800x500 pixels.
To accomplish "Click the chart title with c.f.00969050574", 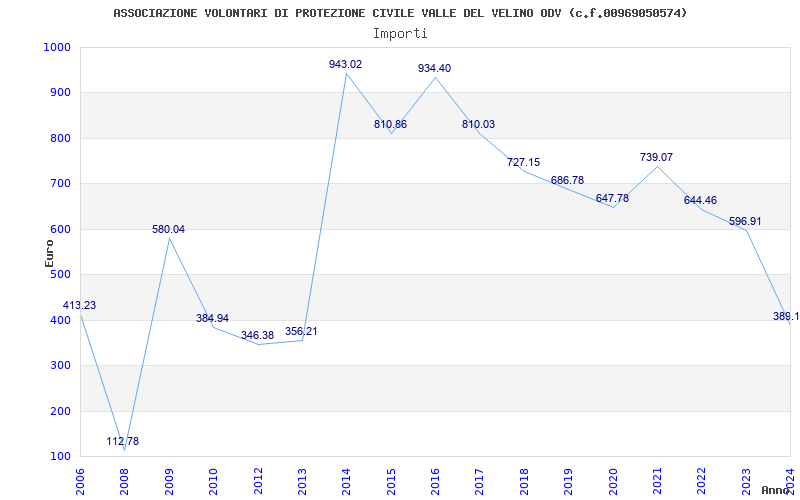I will pos(400,13).
